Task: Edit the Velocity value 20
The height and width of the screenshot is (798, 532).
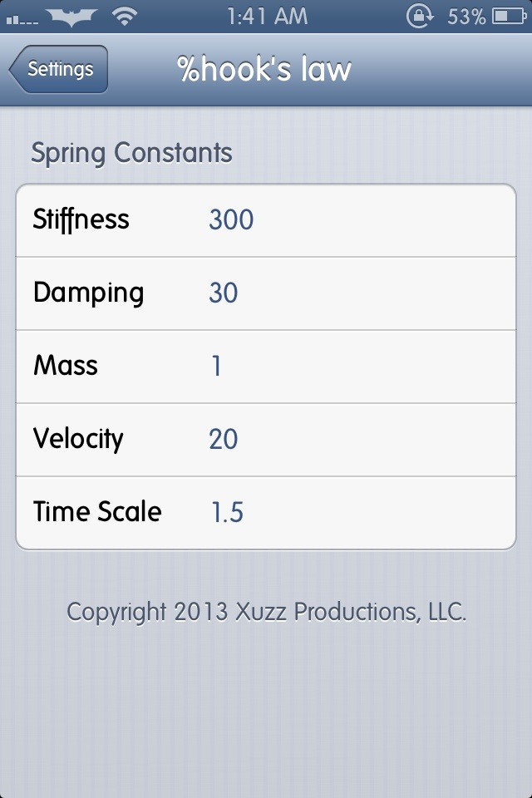Action: (223, 439)
